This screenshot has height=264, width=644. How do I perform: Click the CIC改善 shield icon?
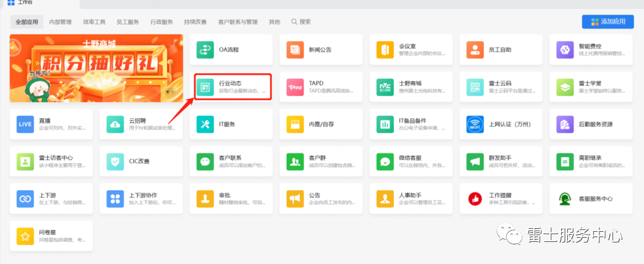(x=114, y=162)
